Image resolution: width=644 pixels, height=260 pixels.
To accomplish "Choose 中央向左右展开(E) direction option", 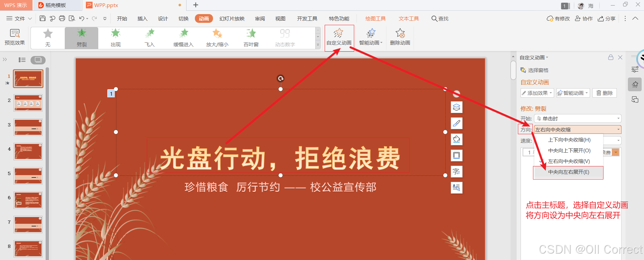I will (569, 172).
